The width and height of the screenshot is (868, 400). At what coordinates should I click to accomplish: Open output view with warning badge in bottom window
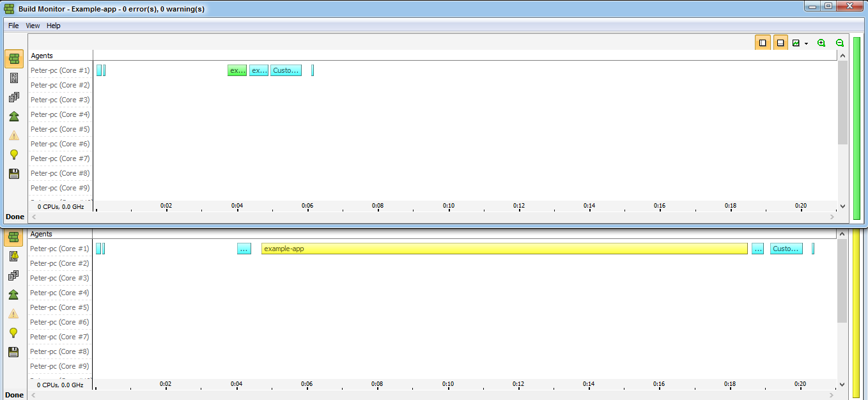coord(14,256)
